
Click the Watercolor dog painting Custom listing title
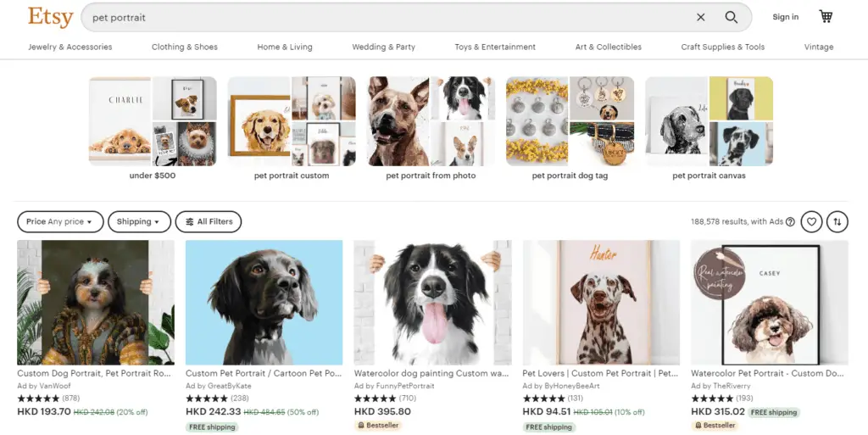(x=431, y=374)
